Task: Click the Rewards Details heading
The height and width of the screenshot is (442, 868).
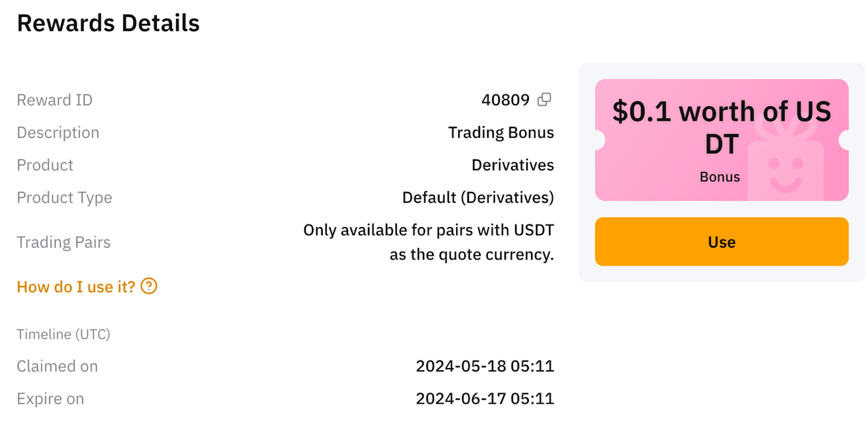Action: (x=108, y=23)
